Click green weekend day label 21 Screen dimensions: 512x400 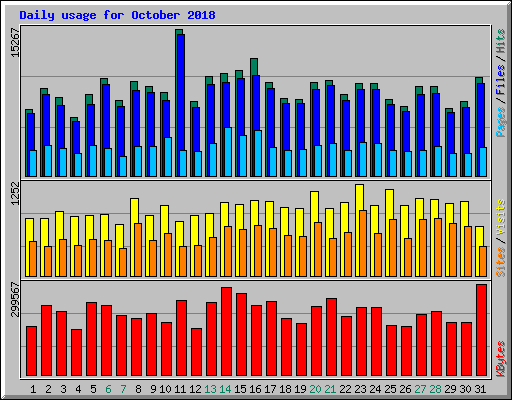[x=330, y=389]
